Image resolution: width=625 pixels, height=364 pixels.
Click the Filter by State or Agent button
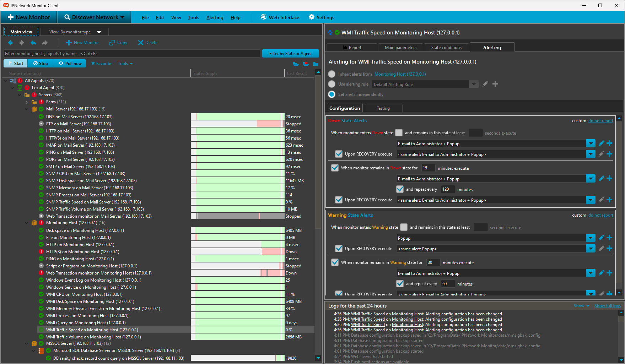(290, 54)
